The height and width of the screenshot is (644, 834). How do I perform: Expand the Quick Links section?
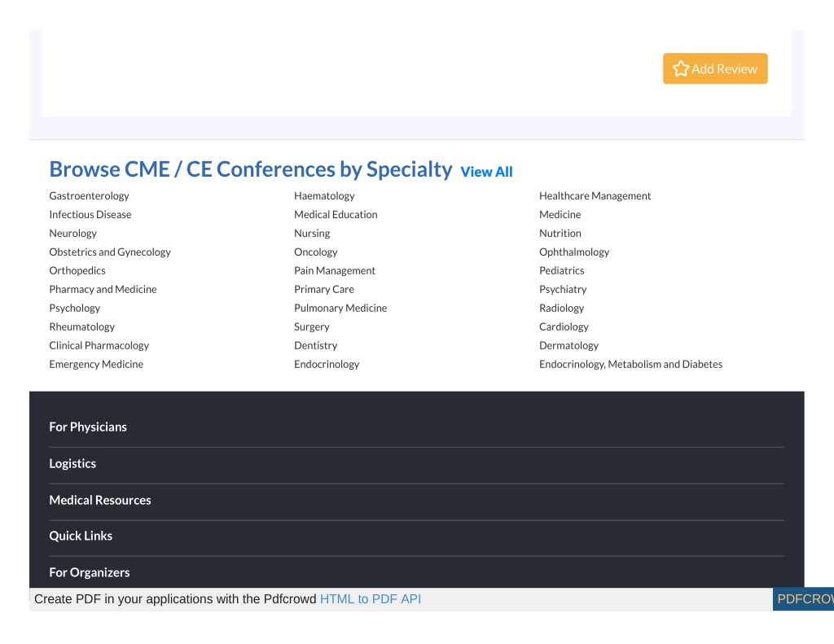(x=416, y=536)
